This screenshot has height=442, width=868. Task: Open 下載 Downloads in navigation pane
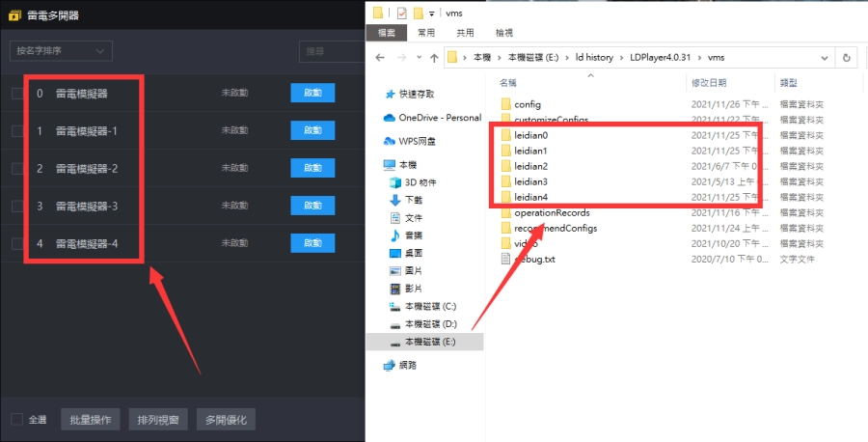407,200
